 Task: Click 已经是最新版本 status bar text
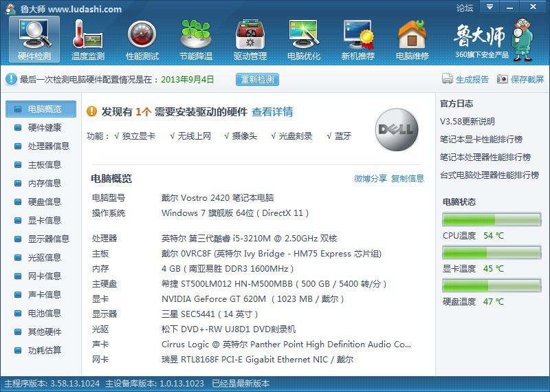tap(241, 384)
